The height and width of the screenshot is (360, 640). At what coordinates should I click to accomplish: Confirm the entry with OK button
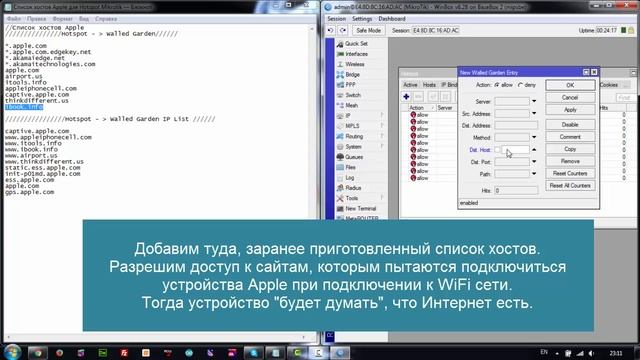[570, 85]
